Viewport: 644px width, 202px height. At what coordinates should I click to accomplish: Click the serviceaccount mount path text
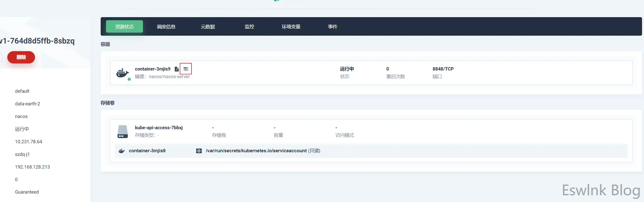(x=256, y=151)
